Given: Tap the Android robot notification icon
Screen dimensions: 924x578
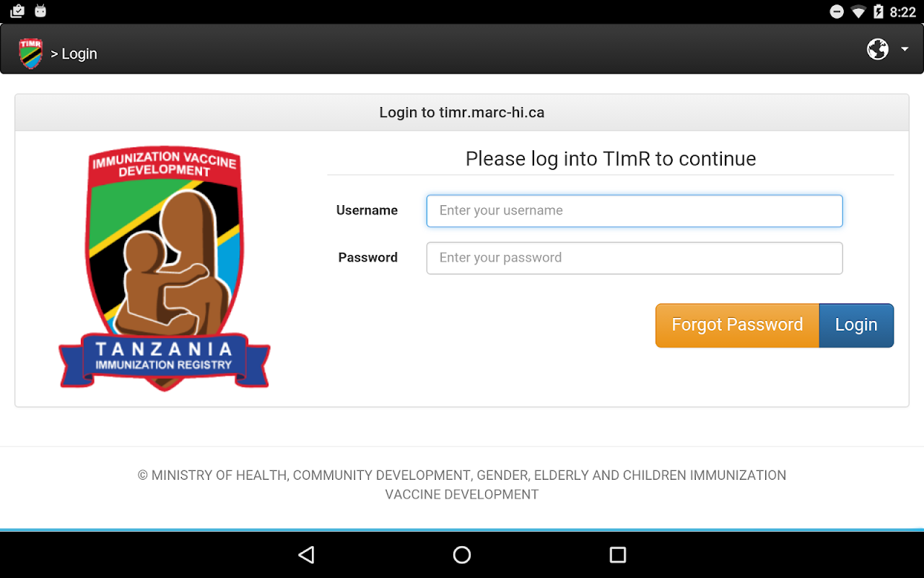Looking at the screenshot, I should 40,11.
